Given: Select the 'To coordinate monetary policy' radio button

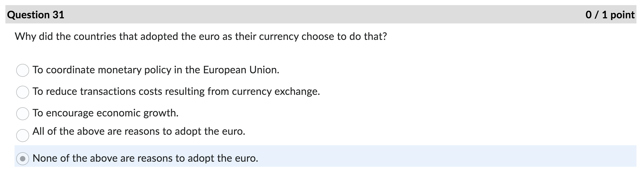Looking at the screenshot, I should point(23,70).
